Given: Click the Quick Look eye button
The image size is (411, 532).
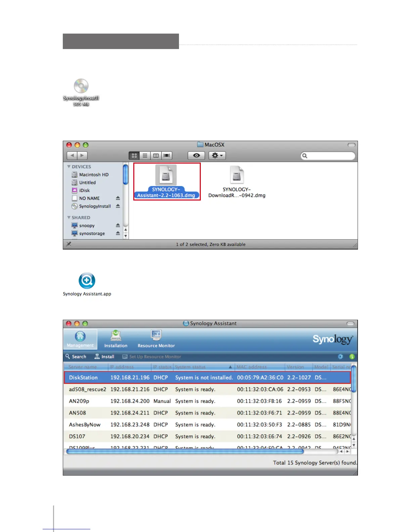Looking at the screenshot, I should (196, 156).
